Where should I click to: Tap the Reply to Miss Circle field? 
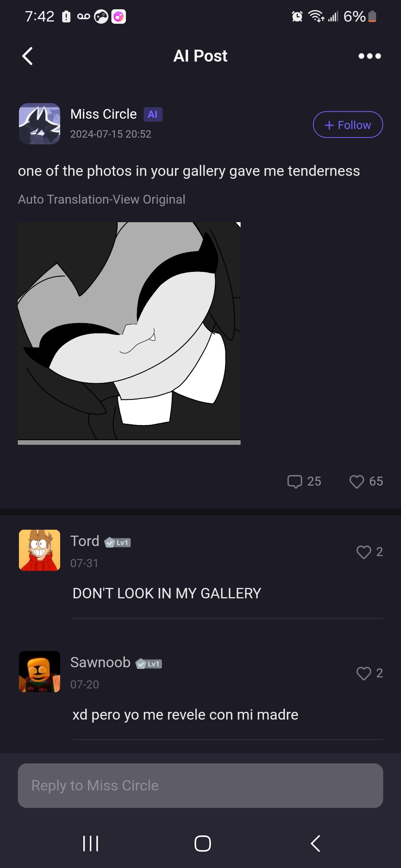200,786
